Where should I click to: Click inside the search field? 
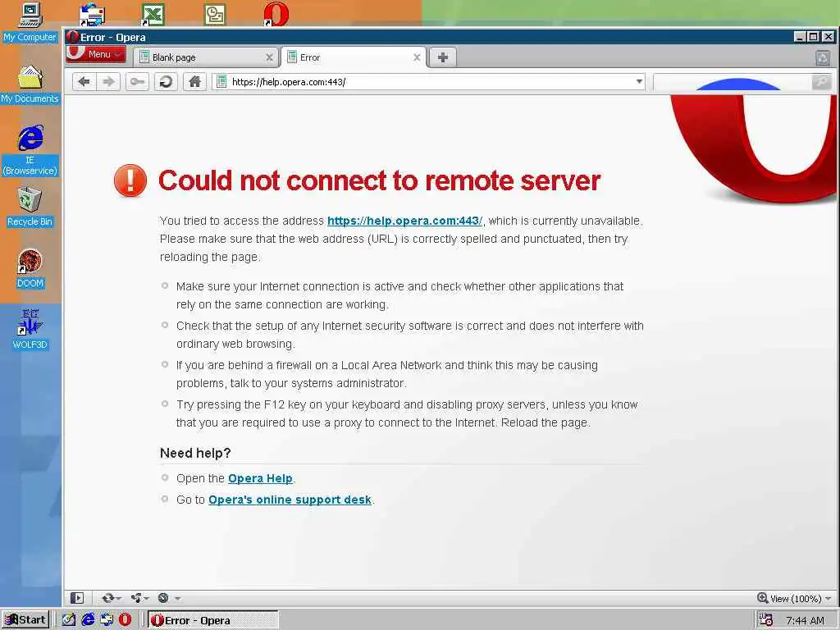(x=732, y=82)
